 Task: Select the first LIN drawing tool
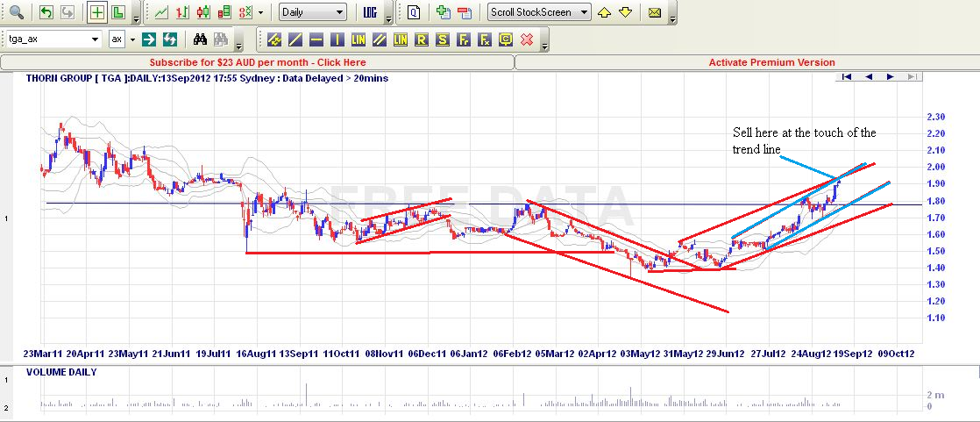pos(359,40)
